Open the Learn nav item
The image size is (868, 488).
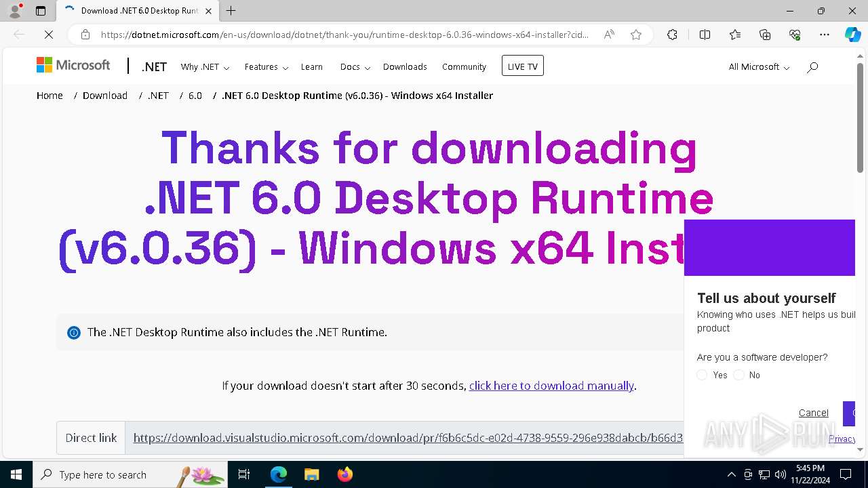[x=312, y=66]
